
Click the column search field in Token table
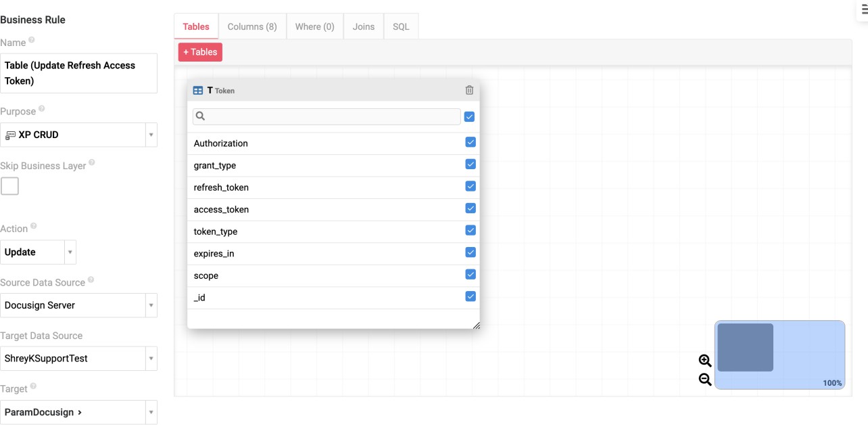coord(327,116)
